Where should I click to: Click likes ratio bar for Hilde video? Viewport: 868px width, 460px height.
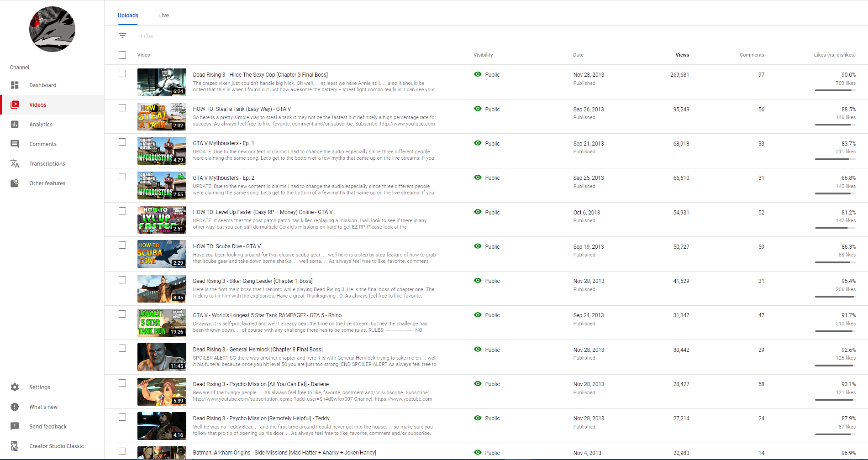pos(835,90)
